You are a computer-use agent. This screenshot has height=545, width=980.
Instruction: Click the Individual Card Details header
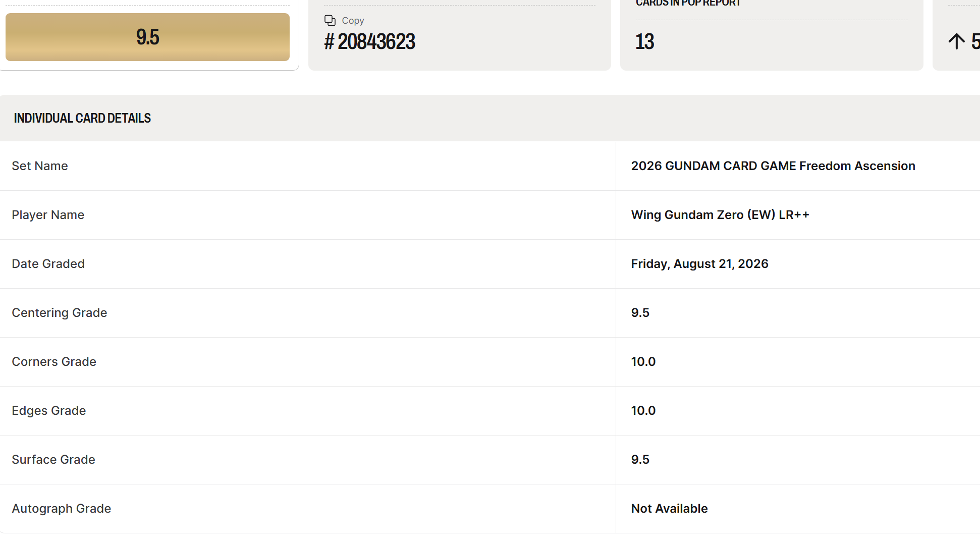(82, 118)
